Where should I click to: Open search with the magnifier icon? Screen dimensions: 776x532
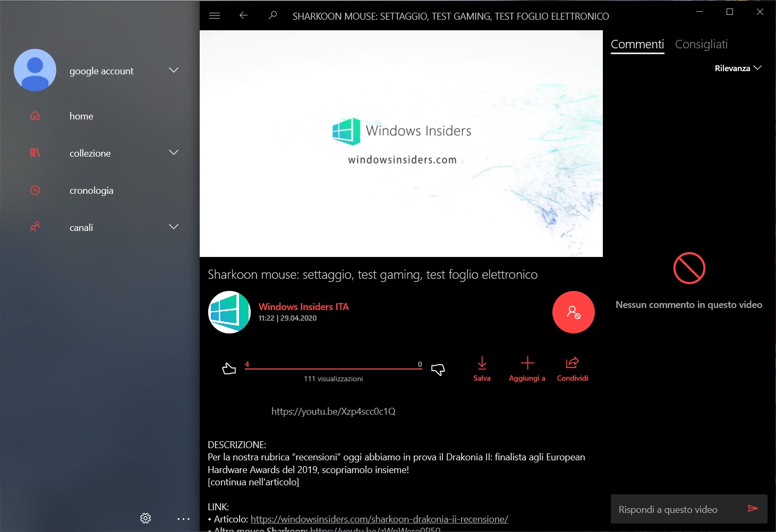272,15
